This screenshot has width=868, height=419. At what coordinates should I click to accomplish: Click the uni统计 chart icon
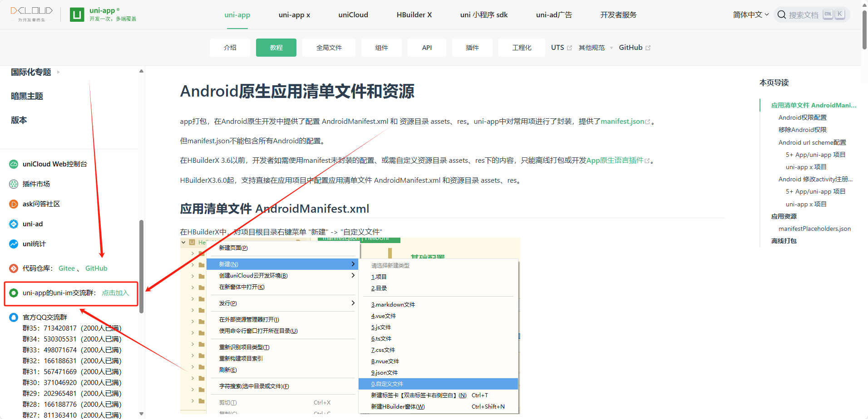coord(14,244)
